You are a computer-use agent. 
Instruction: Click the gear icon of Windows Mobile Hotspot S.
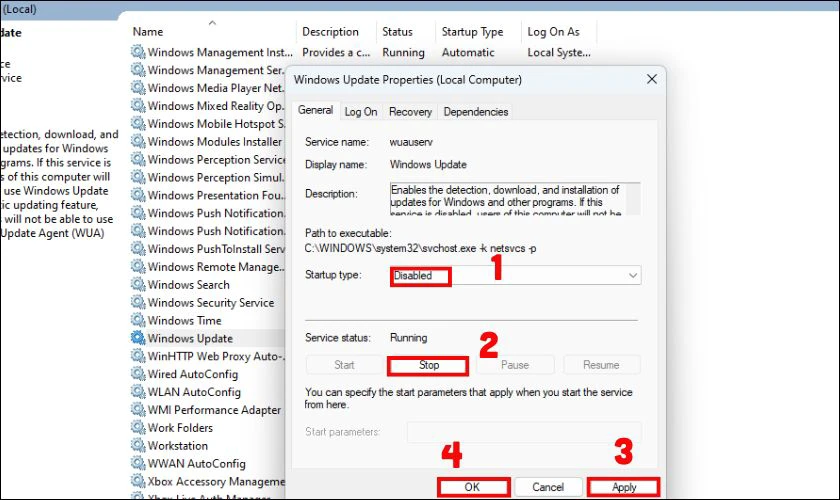[x=138, y=123]
